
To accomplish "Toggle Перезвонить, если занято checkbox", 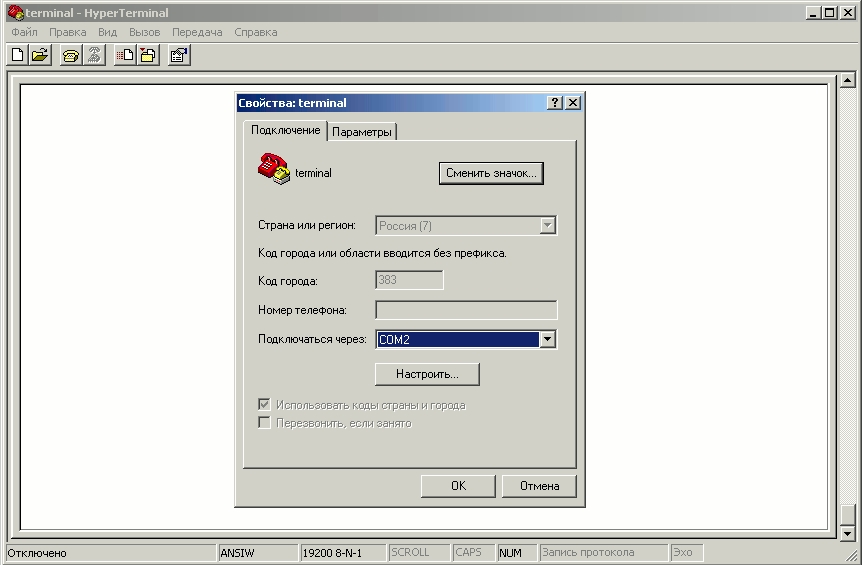I will (264, 423).
